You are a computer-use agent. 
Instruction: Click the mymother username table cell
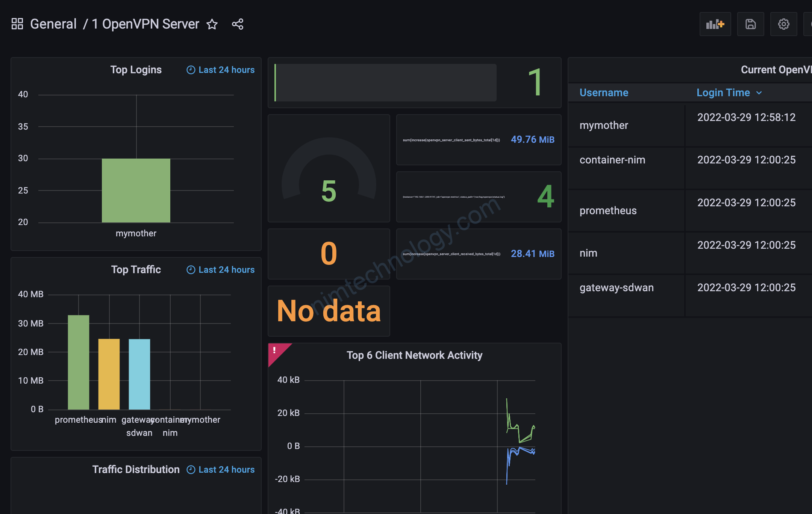pyautogui.click(x=604, y=125)
